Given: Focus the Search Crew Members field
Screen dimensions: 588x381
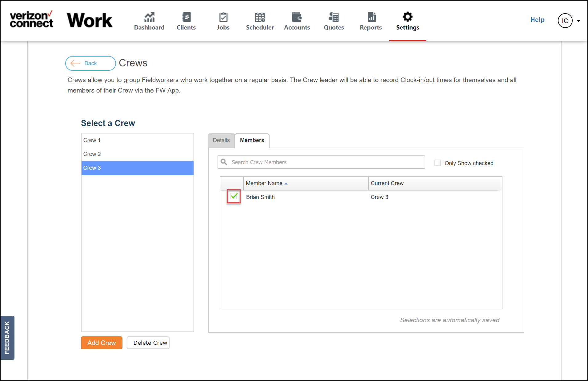Looking at the screenshot, I should click(x=321, y=162).
